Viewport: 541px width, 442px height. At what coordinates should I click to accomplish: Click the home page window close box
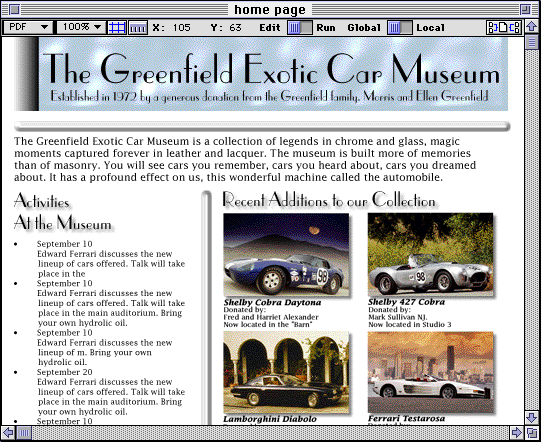point(14,9)
